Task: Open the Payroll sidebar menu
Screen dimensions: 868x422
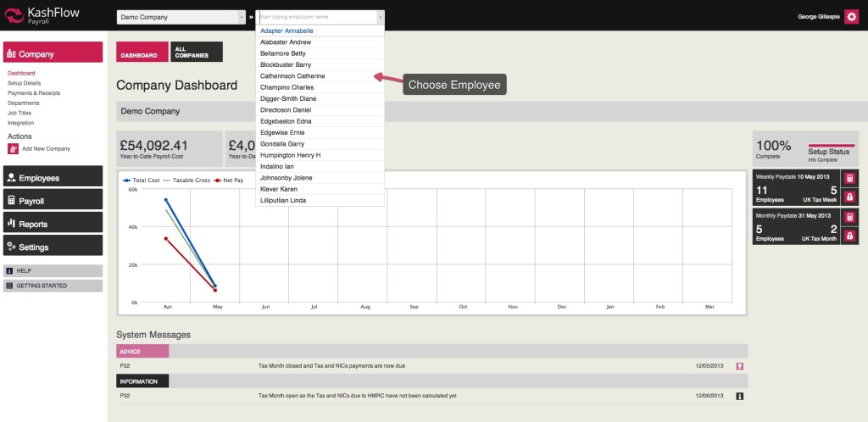Action: (53, 201)
